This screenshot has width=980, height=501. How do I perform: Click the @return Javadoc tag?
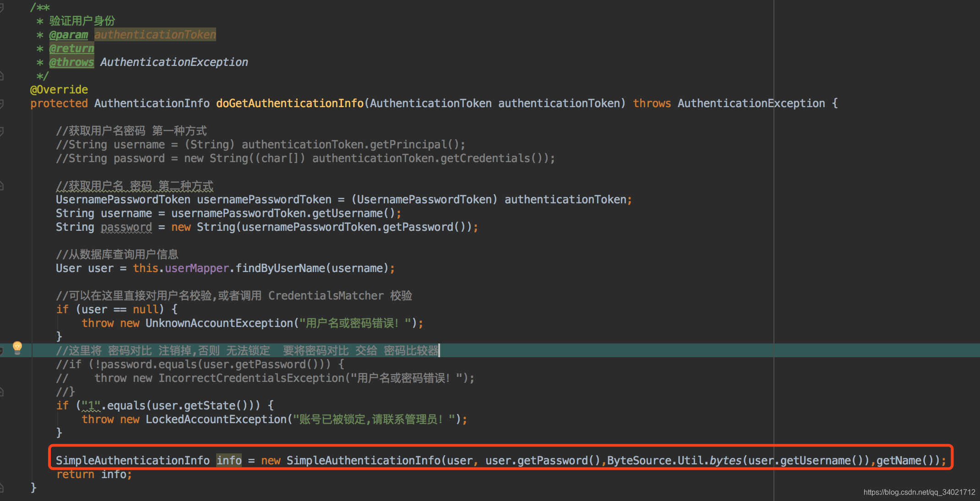tap(71, 49)
